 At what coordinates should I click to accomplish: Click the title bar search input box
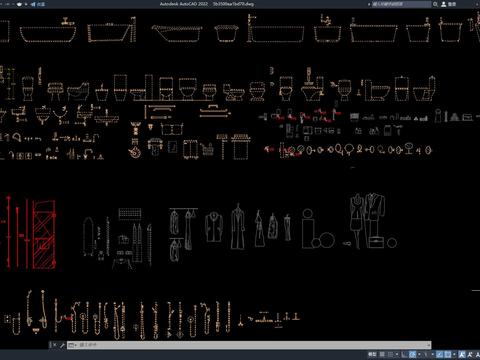click(401, 4)
